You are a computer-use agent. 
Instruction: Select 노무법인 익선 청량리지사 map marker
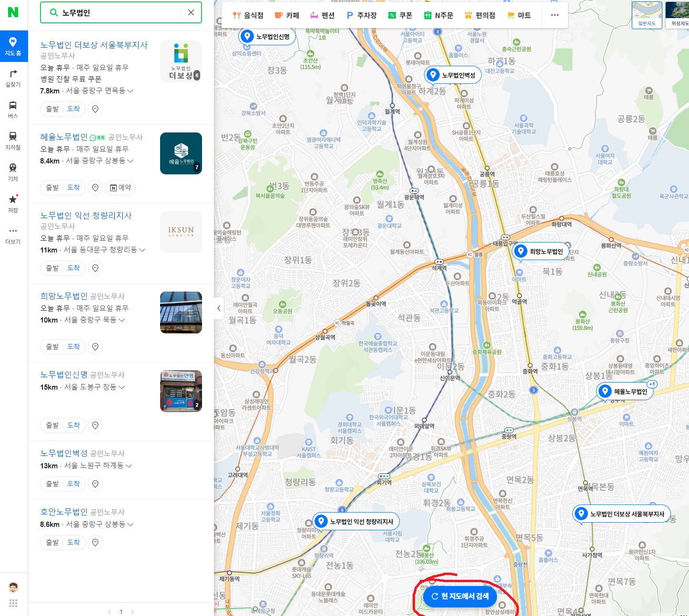pyautogui.click(x=356, y=522)
